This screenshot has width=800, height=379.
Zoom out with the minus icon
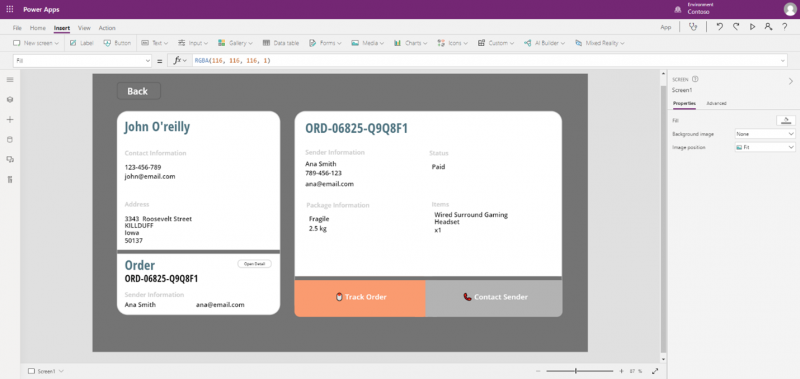click(x=538, y=371)
